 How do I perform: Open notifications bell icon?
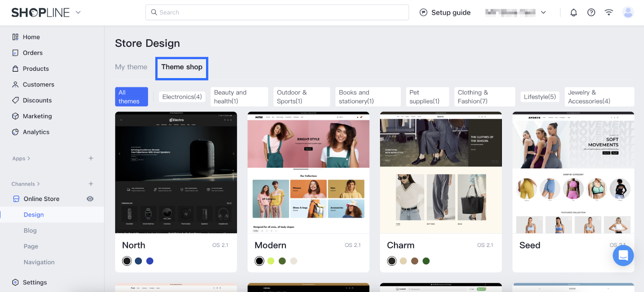(574, 12)
